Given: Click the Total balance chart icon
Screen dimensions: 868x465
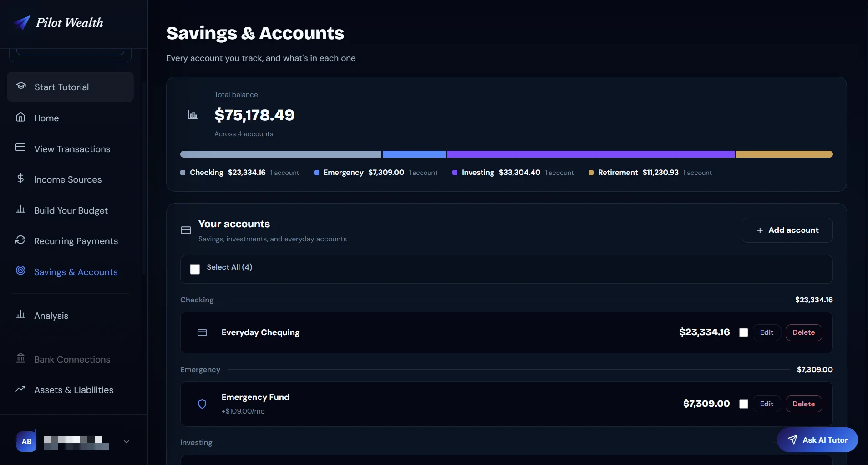Looking at the screenshot, I should pyautogui.click(x=193, y=115).
